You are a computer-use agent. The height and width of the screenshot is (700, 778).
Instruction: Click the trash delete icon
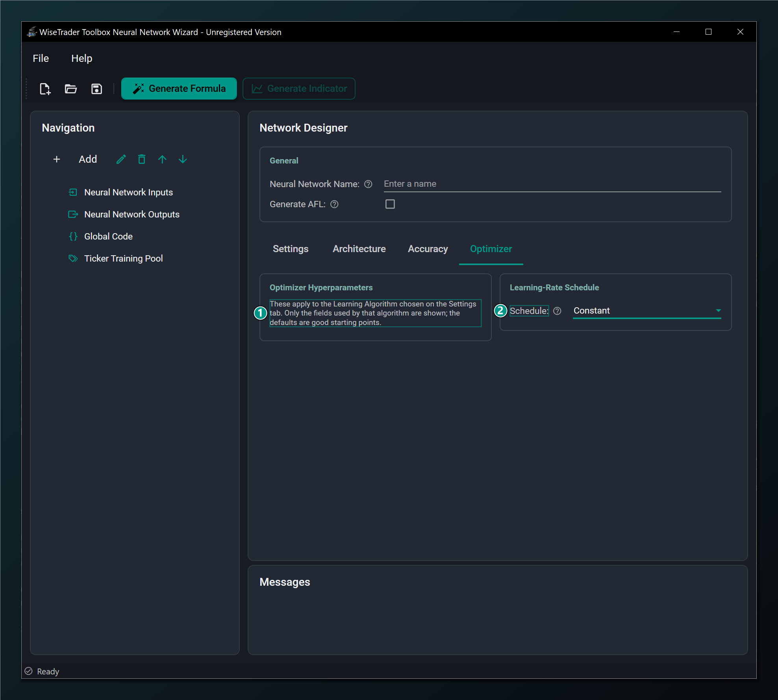point(142,159)
